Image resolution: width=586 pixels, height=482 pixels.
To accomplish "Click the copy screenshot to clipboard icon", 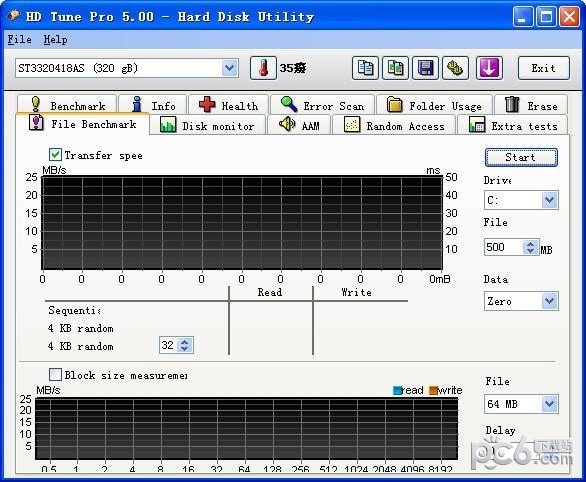I will 395,68.
